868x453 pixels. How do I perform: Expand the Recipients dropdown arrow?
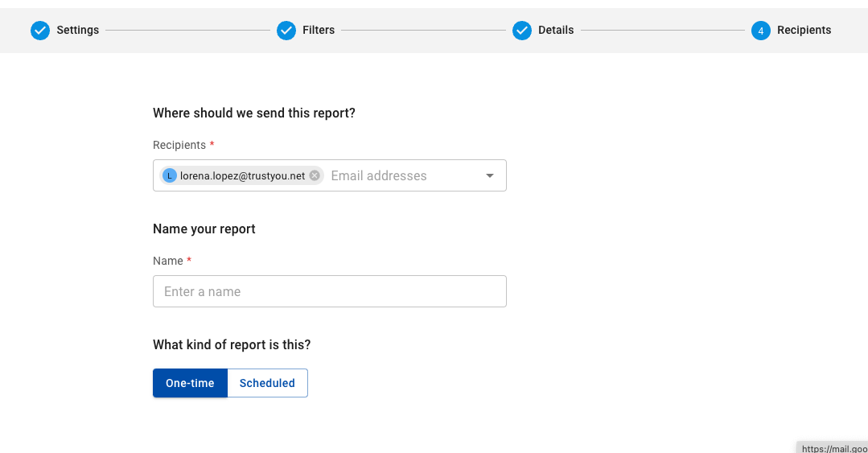[489, 175]
